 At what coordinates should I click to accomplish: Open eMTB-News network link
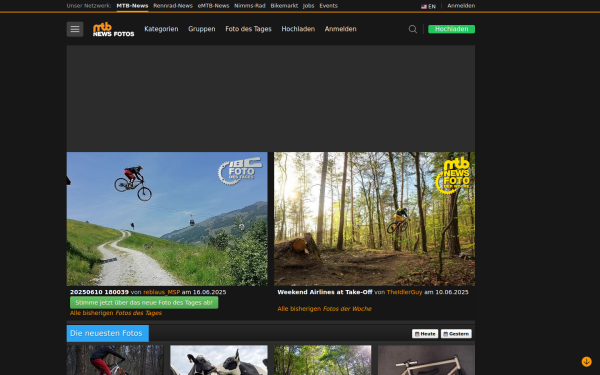coord(214,6)
